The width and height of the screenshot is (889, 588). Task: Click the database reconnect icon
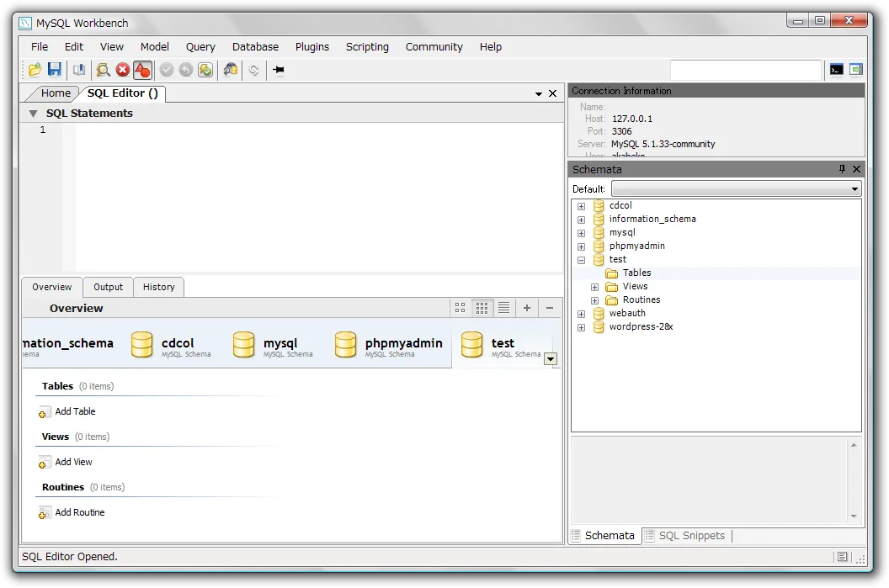pyautogui.click(x=230, y=70)
